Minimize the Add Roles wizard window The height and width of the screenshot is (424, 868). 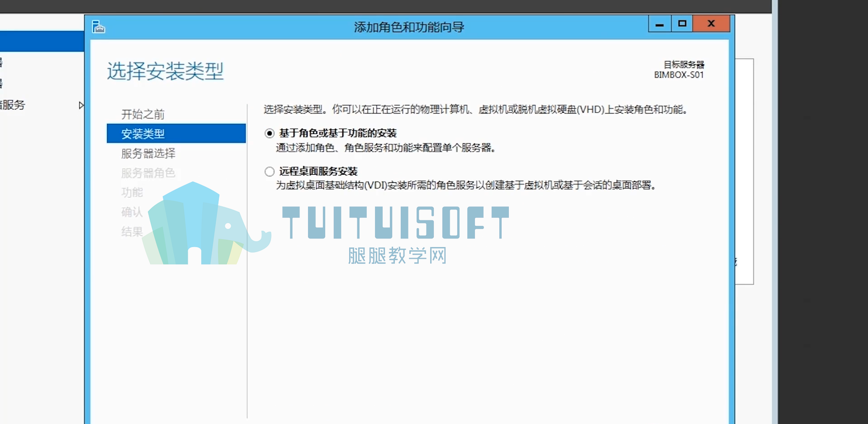point(659,24)
